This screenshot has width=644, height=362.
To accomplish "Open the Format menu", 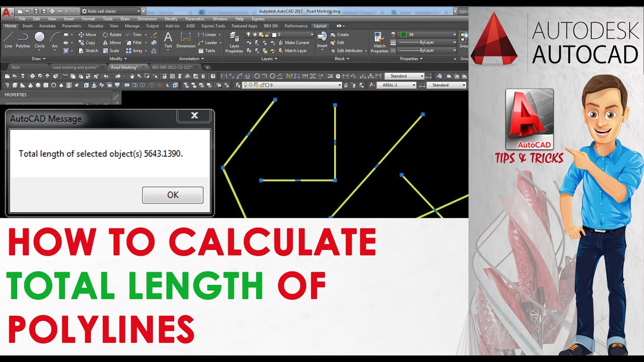I will point(88,19).
